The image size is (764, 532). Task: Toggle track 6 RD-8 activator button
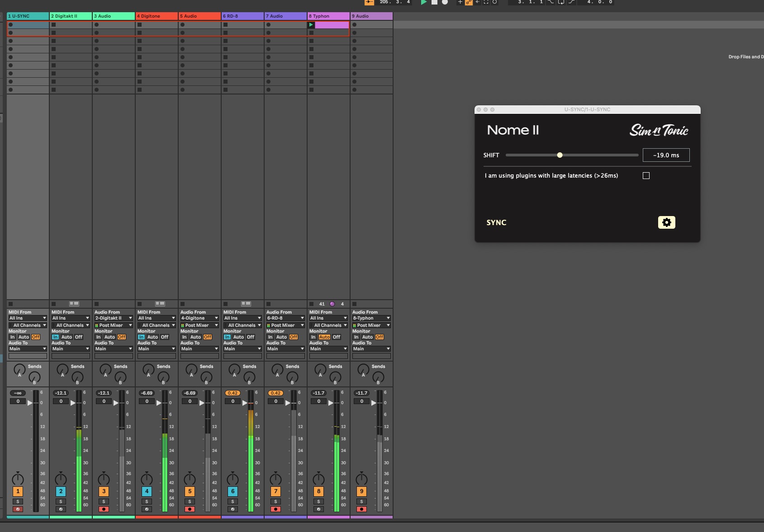pyautogui.click(x=233, y=491)
